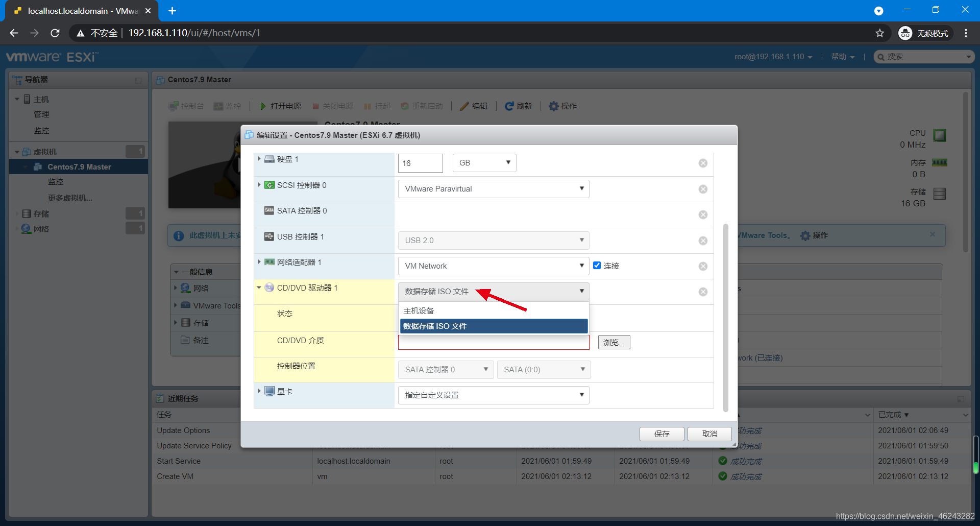This screenshot has width=980, height=526.
Task: Bookmark this page with star icon
Action: coord(879,33)
